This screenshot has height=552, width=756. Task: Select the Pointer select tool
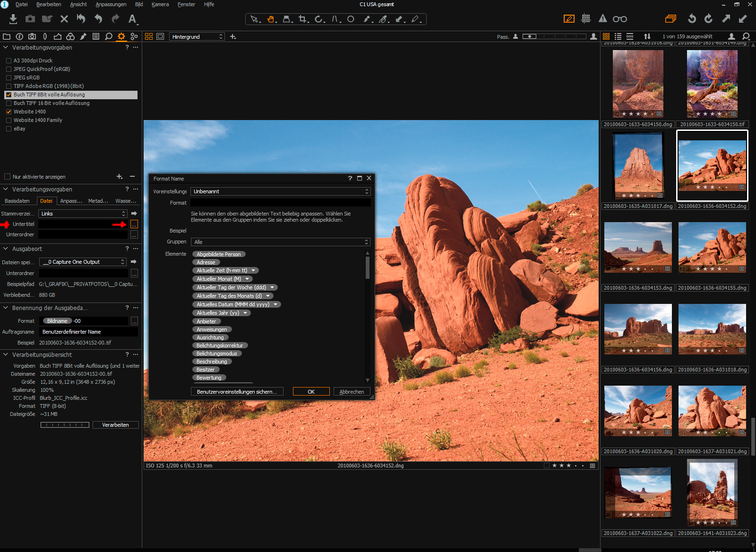click(x=255, y=19)
